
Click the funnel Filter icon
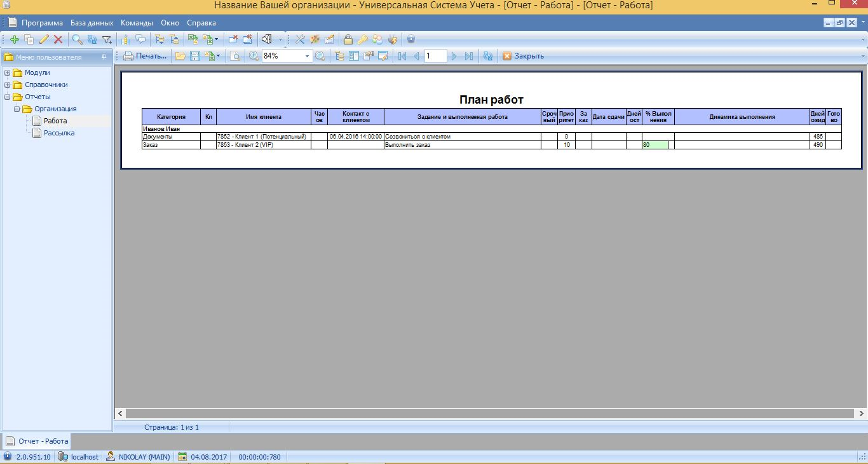click(x=107, y=39)
